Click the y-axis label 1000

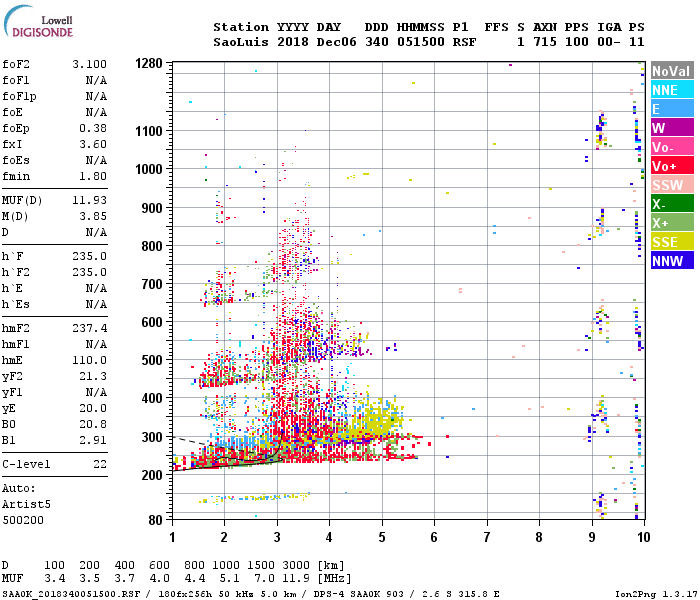click(x=149, y=169)
